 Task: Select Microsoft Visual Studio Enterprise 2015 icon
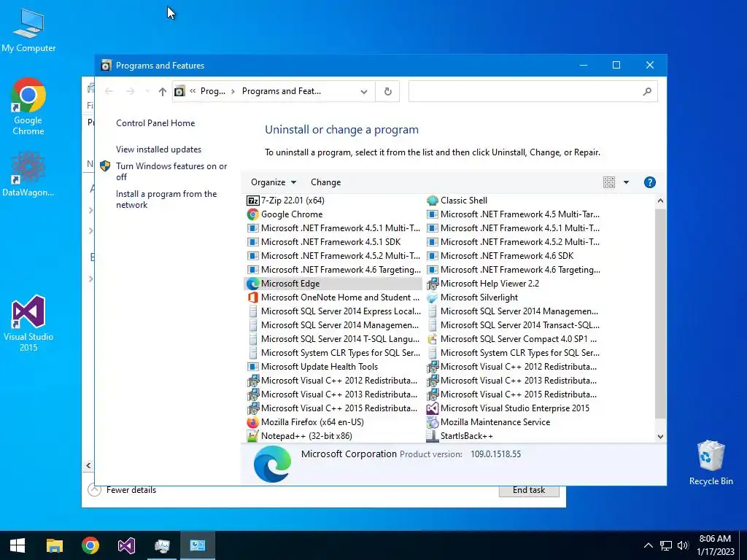pyautogui.click(x=432, y=408)
